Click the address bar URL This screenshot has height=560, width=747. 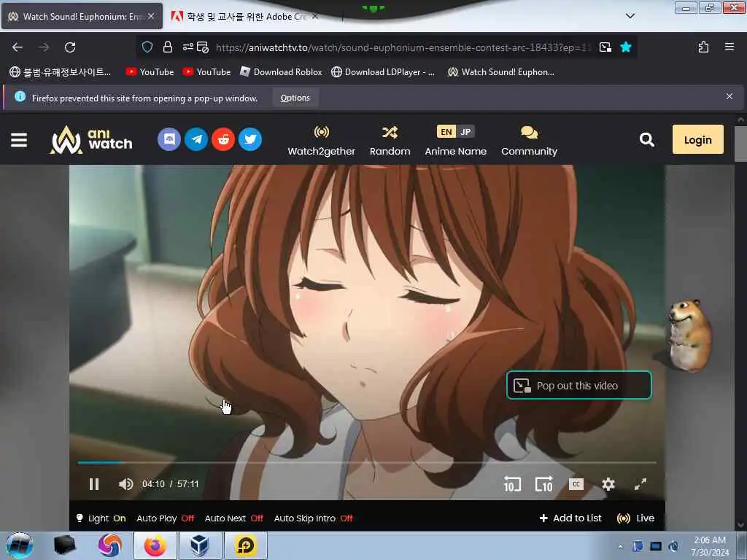tap(403, 47)
